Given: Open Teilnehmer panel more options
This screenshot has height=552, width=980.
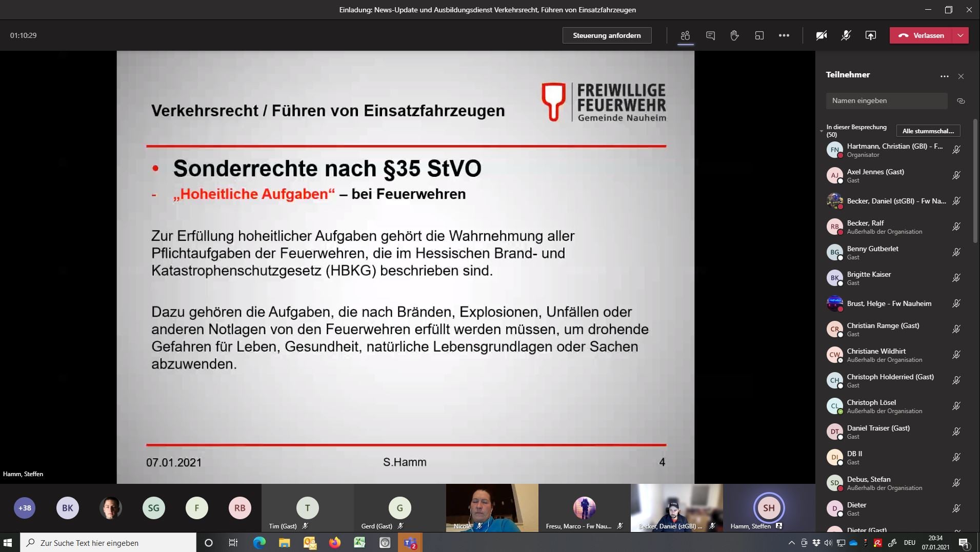Looking at the screenshot, I should tap(944, 76).
